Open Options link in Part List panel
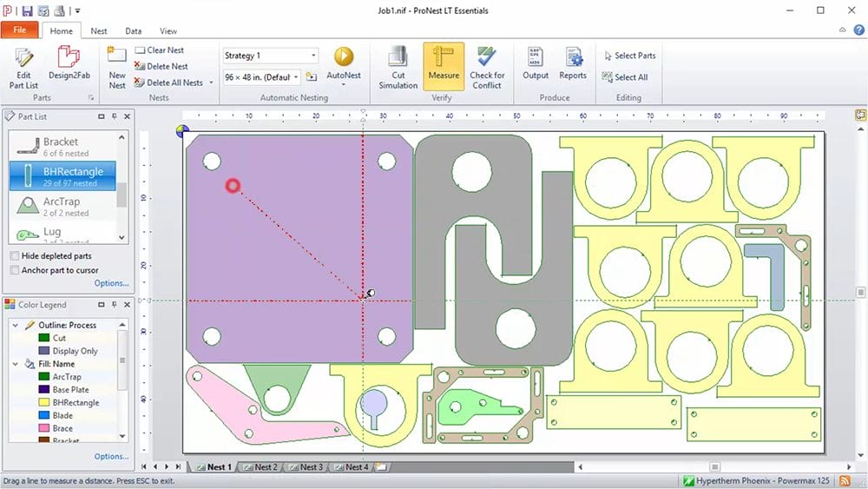 coord(111,283)
